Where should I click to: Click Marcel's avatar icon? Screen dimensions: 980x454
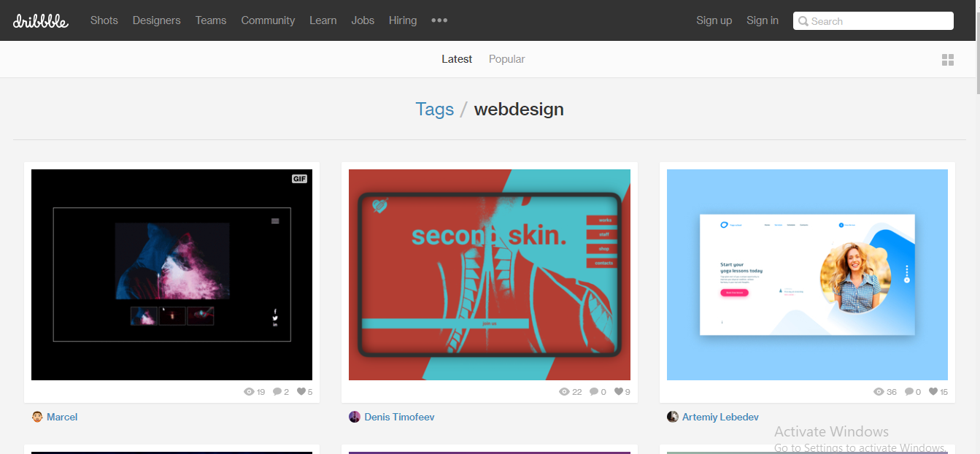tap(37, 416)
